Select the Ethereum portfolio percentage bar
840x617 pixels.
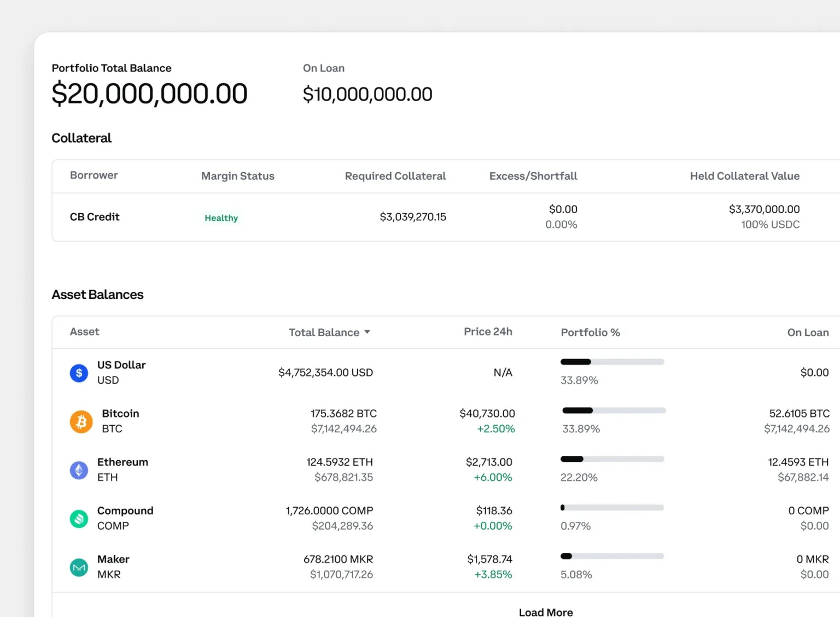[612, 459]
